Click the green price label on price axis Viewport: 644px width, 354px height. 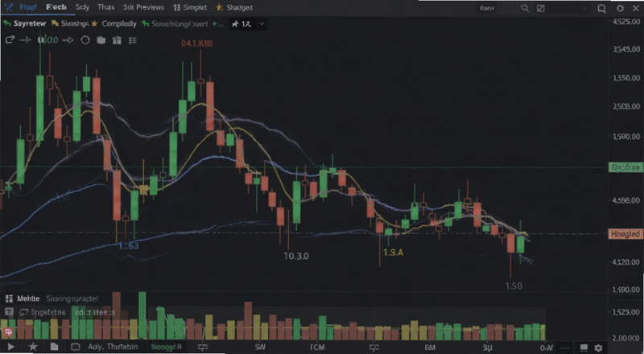[x=625, y=167]
